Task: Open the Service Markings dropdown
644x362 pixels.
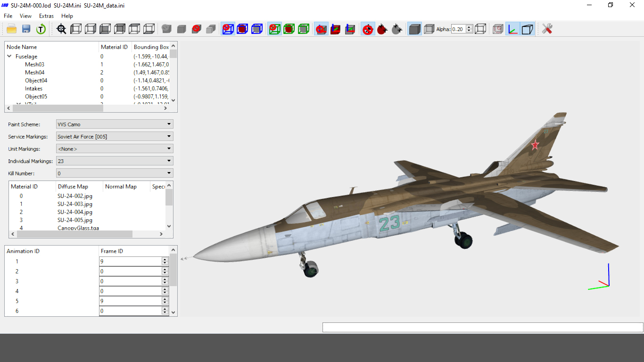Action: coord(115,137)
